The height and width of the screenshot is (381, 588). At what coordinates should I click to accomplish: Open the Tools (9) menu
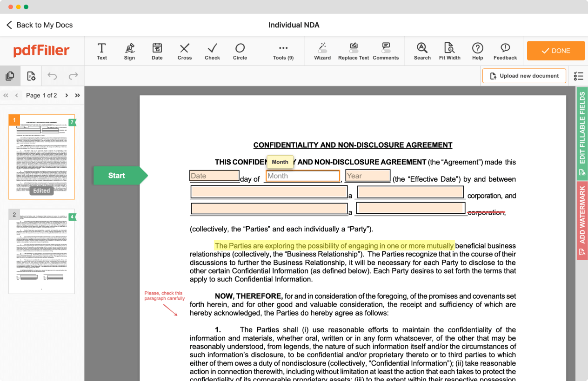(x=283, y=51)
